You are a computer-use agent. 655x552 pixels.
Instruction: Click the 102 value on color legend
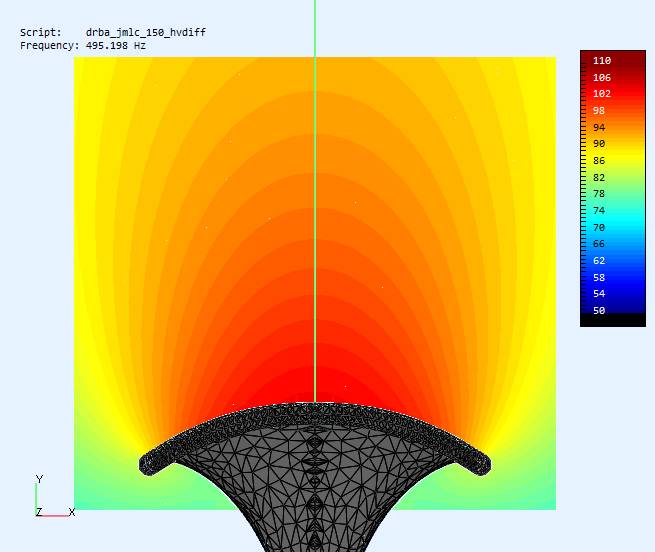pyautogui.click(x=602, y=94)
